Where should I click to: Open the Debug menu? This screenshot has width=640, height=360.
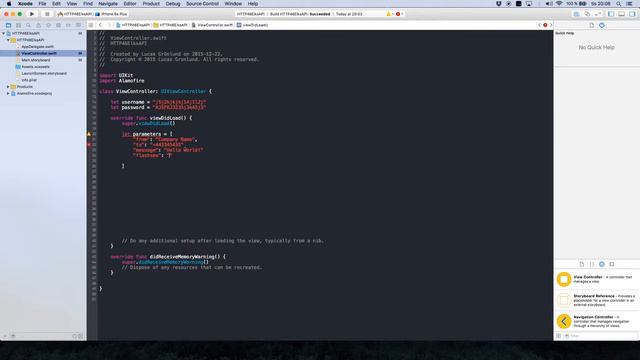tap(173, 4)
